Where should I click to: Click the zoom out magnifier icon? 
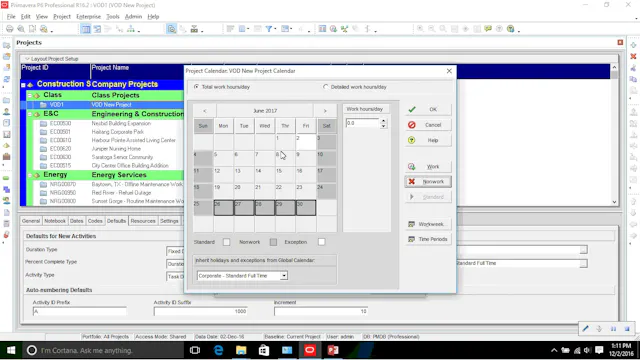point(431,29)
